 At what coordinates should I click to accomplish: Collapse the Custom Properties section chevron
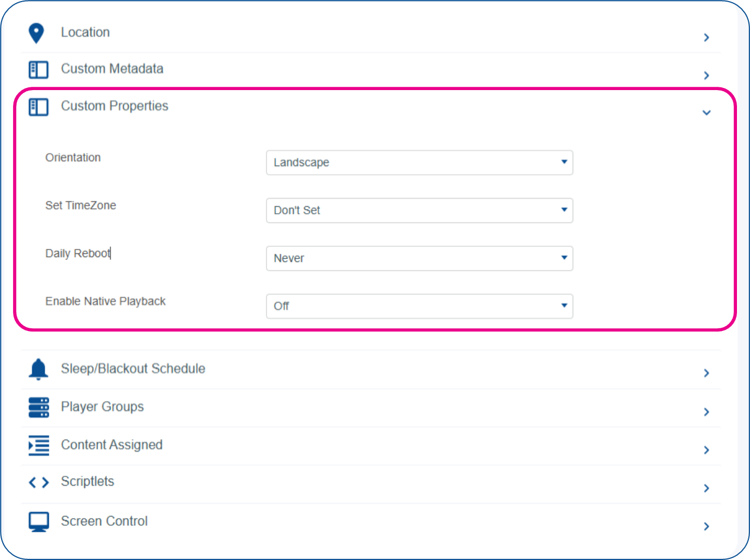pos(707,113)
